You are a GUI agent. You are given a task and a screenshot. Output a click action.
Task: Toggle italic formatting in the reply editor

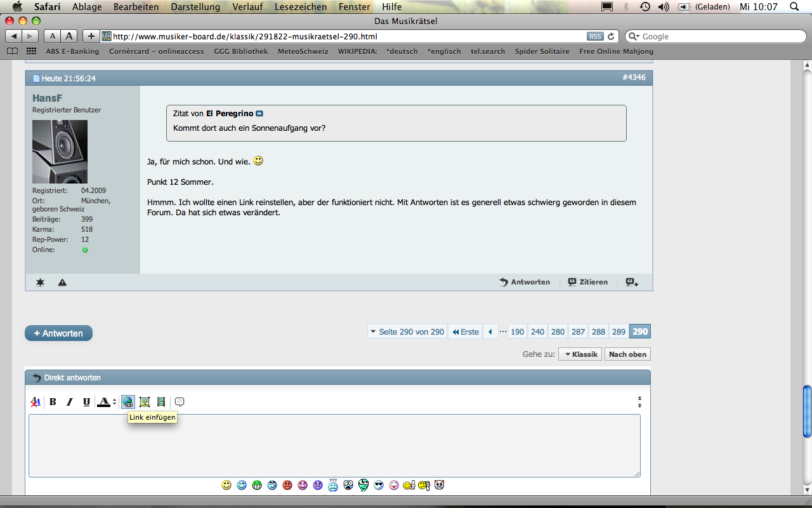coord(70,402)
